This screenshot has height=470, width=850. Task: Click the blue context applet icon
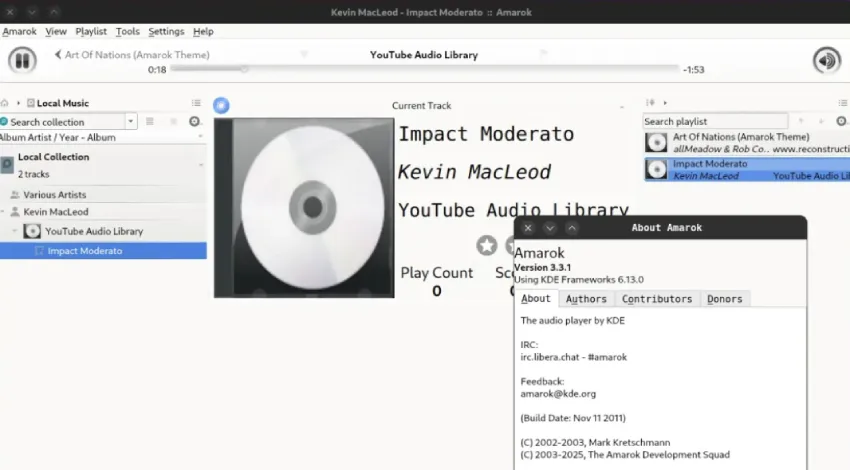tap(222, 105)
